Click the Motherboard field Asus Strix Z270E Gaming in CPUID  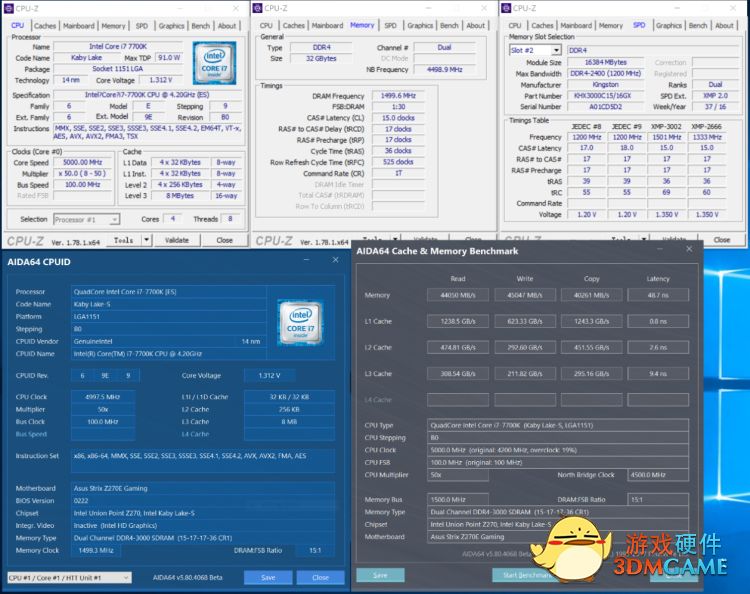click(203, 488)
